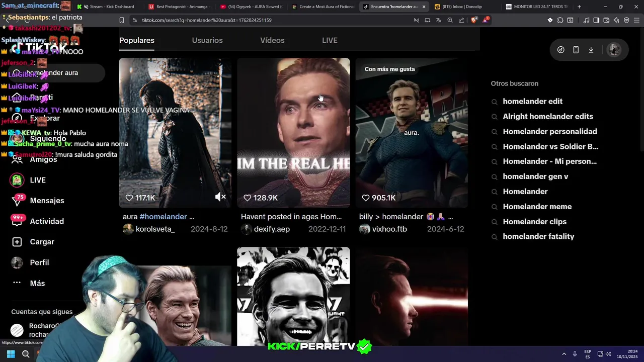Viewport: 644px width, 362px height.
Task: Like the video showing 128.9K likes
Action: coord(247,198)
